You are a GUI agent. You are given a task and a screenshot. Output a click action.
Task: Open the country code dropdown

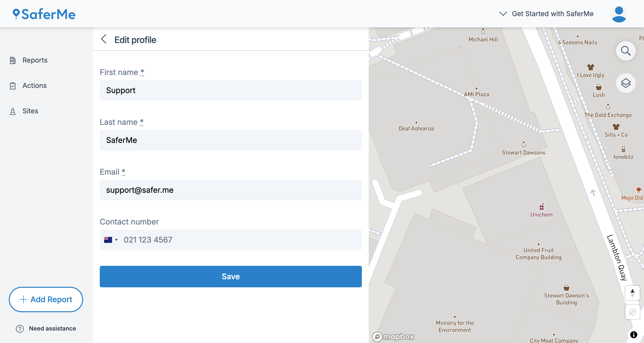[x=116, y=240]
